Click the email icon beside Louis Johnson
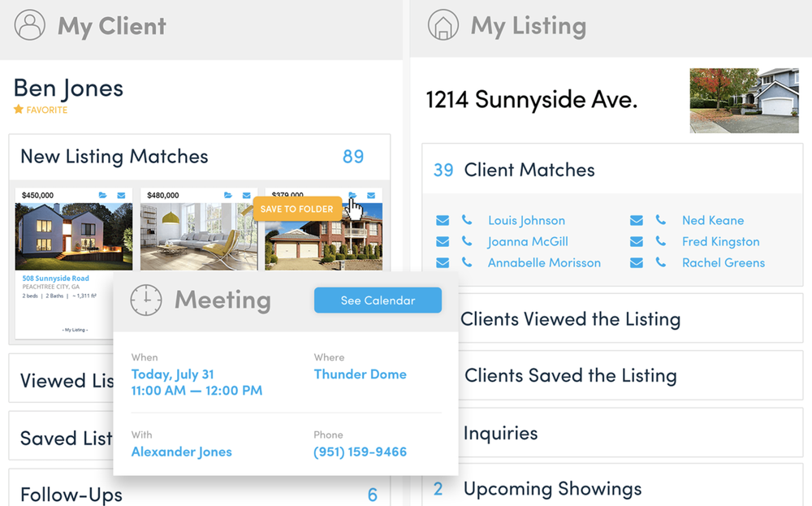 (x=443, y=220)
